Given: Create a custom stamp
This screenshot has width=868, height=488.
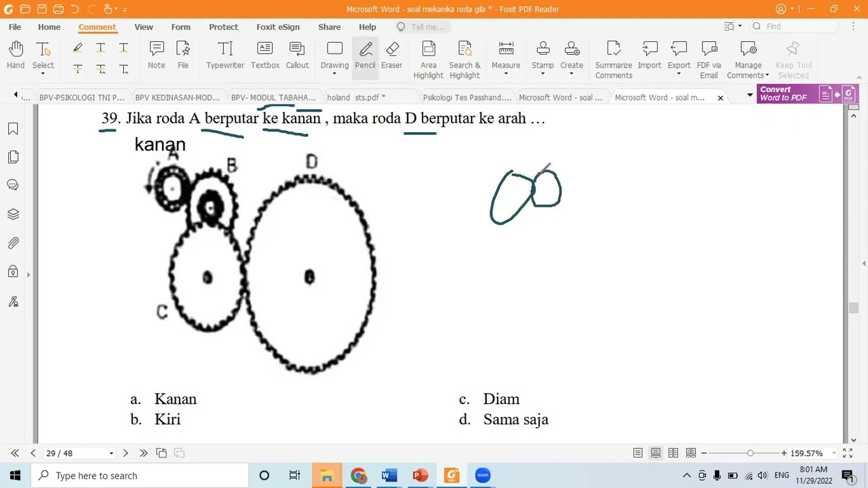Looking at the screenshot, I should pyautogui.click(x=572, y=56).
